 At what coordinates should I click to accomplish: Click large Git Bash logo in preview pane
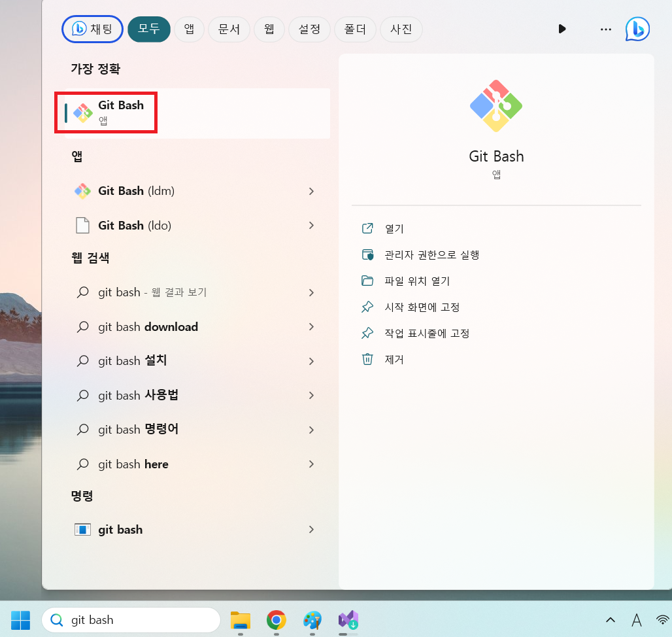[496, 106]
